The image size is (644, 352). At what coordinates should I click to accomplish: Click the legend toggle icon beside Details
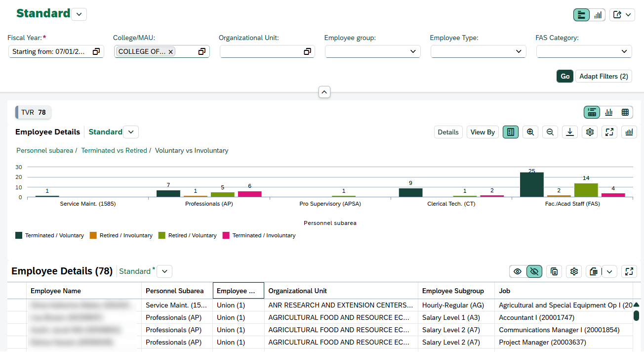511,132
